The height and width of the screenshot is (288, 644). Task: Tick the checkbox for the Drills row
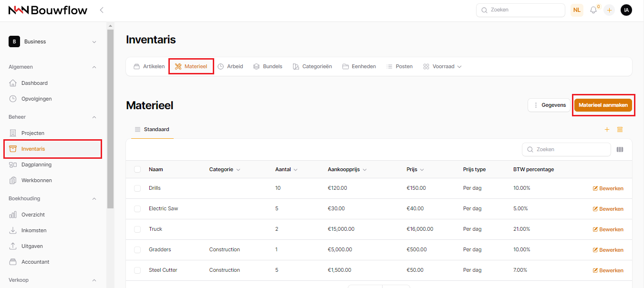tap(137, 188)
